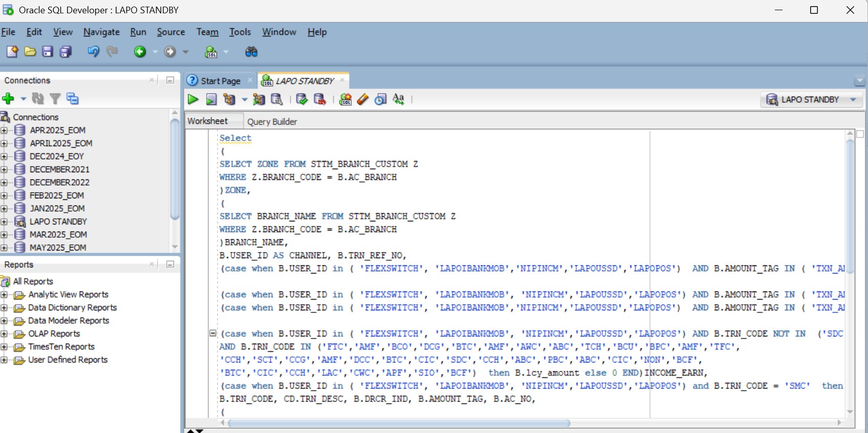
Task: Minimize the Connections panel
Action: pos(170,80)
